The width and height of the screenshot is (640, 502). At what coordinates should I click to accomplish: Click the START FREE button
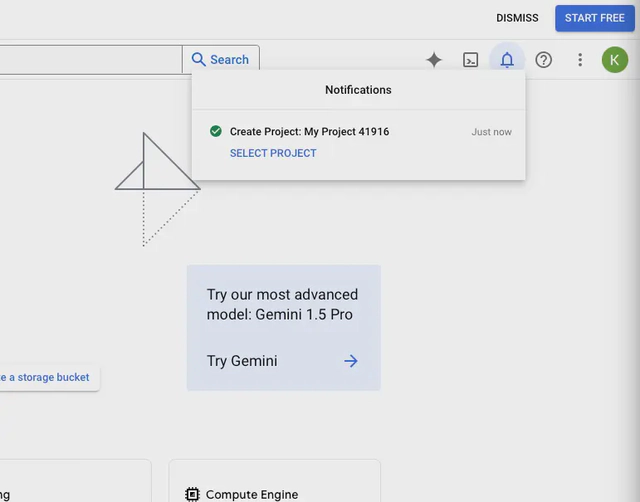[595, 18]
